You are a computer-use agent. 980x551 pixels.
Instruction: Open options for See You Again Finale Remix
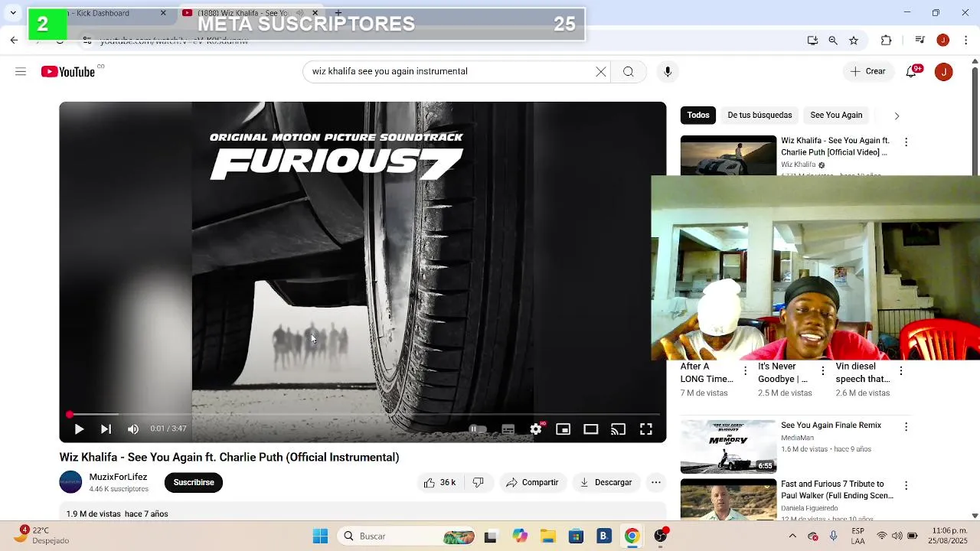click(906, 427)
